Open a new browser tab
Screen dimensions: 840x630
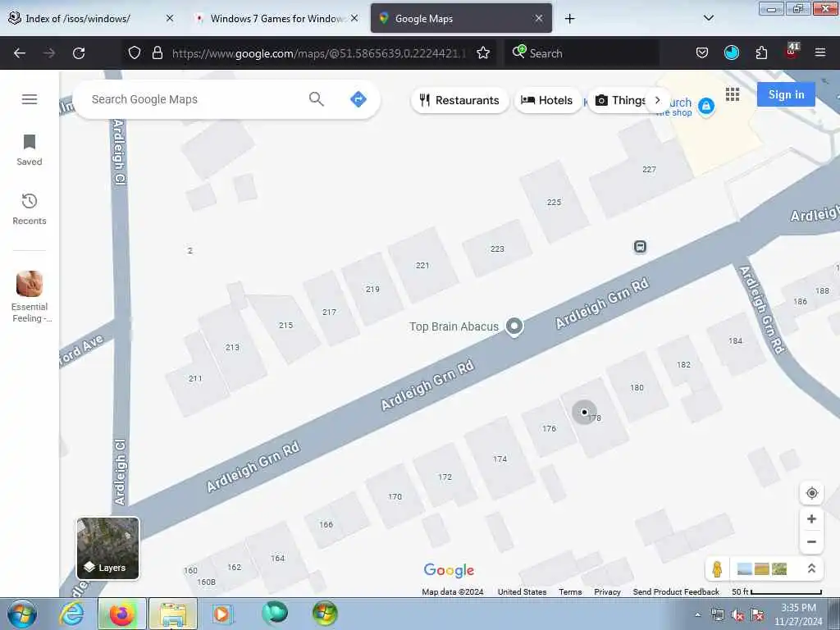[x=569, y=19]
